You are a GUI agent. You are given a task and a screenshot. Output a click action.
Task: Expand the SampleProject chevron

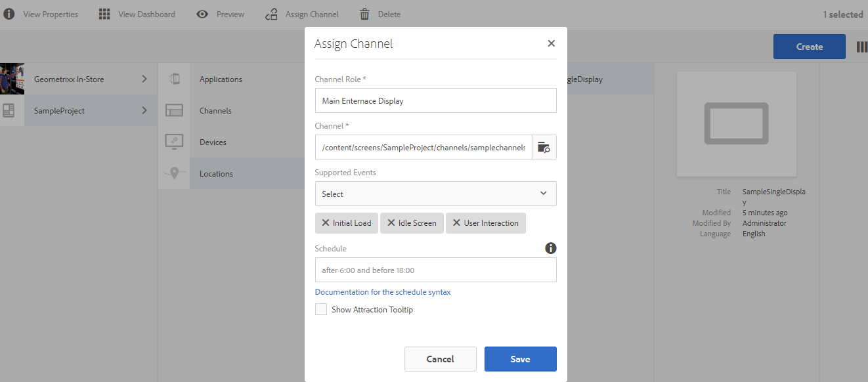(144, 110)
